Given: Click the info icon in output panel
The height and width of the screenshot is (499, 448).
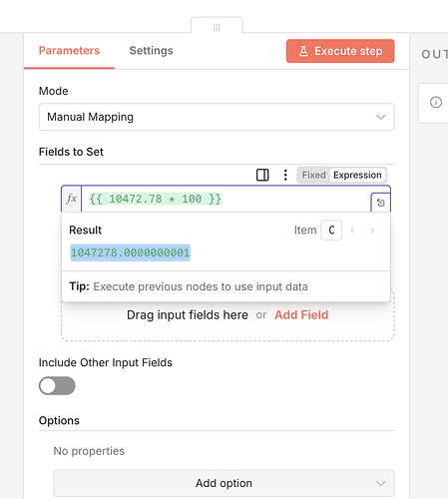Looking at the screenshot, I should click(x=436, y=102).
